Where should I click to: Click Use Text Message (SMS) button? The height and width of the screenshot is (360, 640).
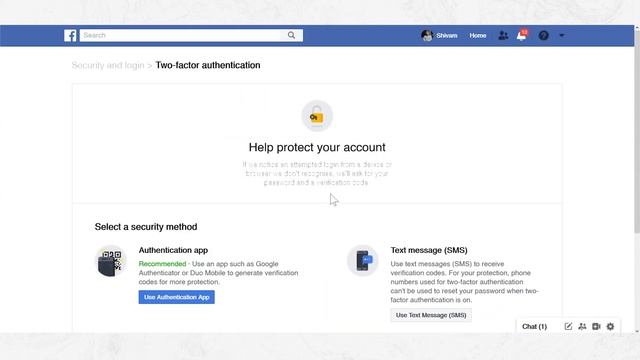coord(431,315)
